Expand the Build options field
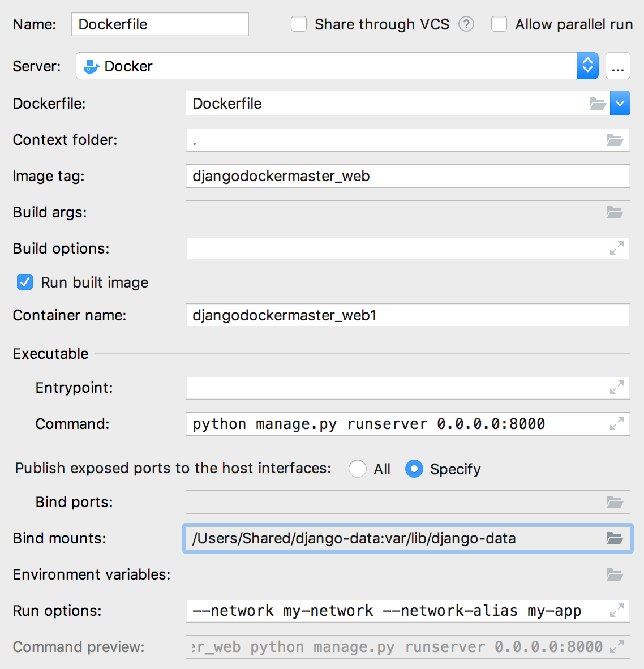This screenshot has width=644, height=669. coord(617,248)
